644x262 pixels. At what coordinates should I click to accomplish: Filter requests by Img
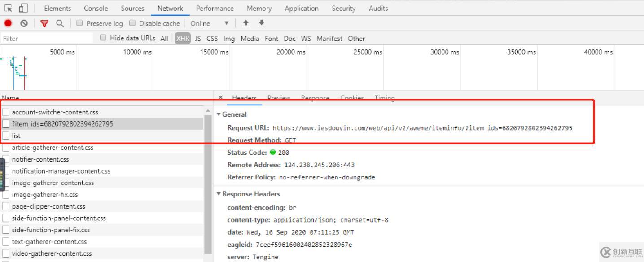(229, 39)
